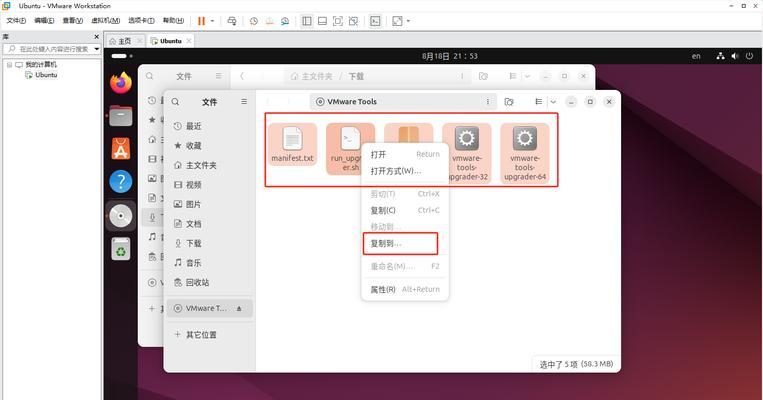Open 其它位置 in the Files sidebar

[210, 335]
